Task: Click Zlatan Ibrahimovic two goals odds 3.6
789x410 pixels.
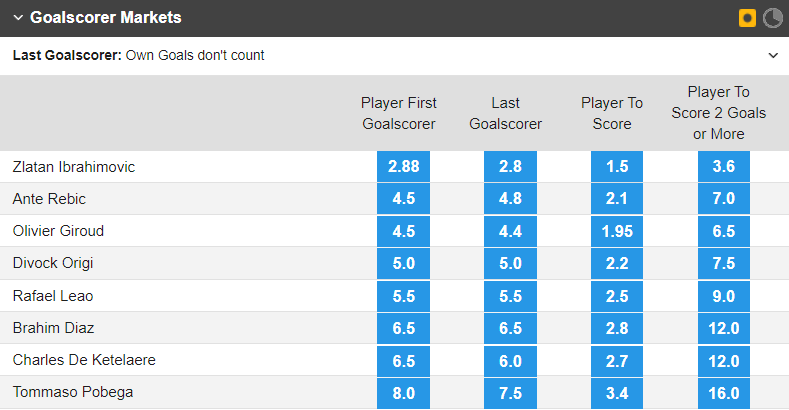Action: point(724,167)
